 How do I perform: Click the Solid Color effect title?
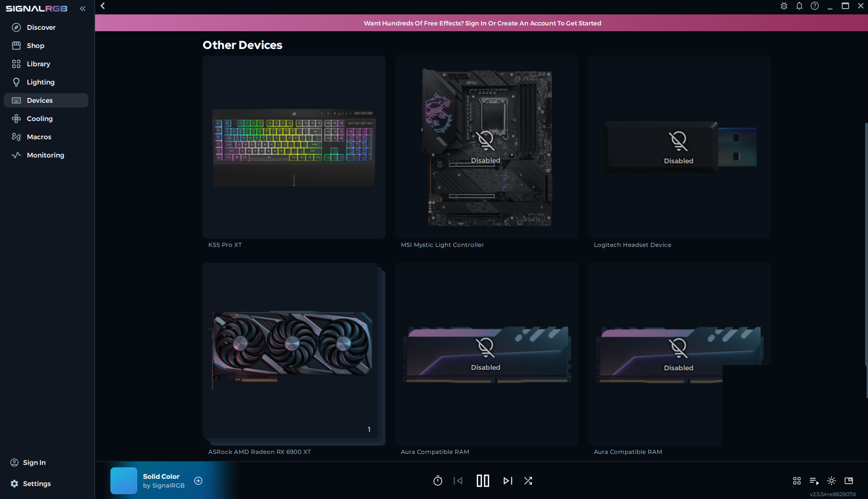[161, 476]
